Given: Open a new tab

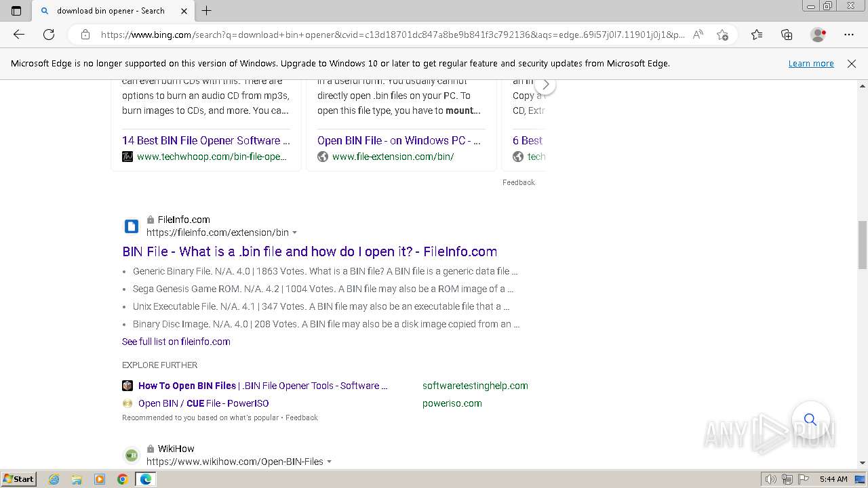Looking at the screenshot, I should (x=207, y=11).
